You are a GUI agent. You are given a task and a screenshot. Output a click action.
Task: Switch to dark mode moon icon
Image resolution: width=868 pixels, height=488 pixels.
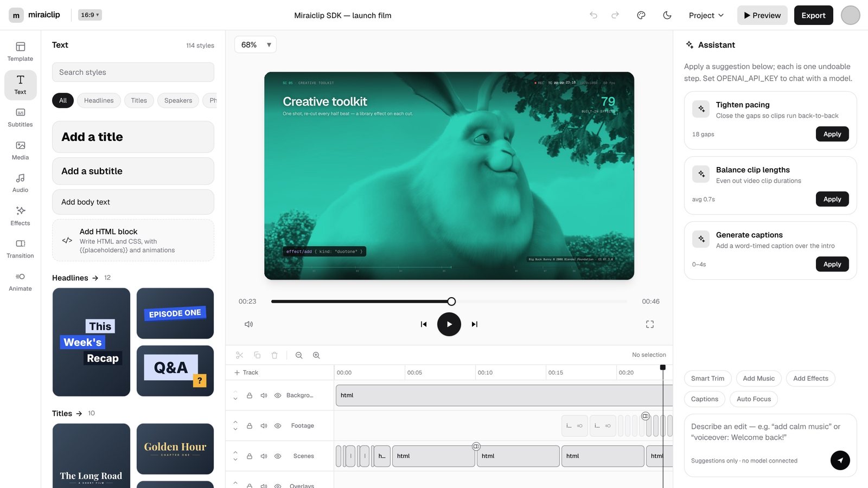[x=667, y=15]
